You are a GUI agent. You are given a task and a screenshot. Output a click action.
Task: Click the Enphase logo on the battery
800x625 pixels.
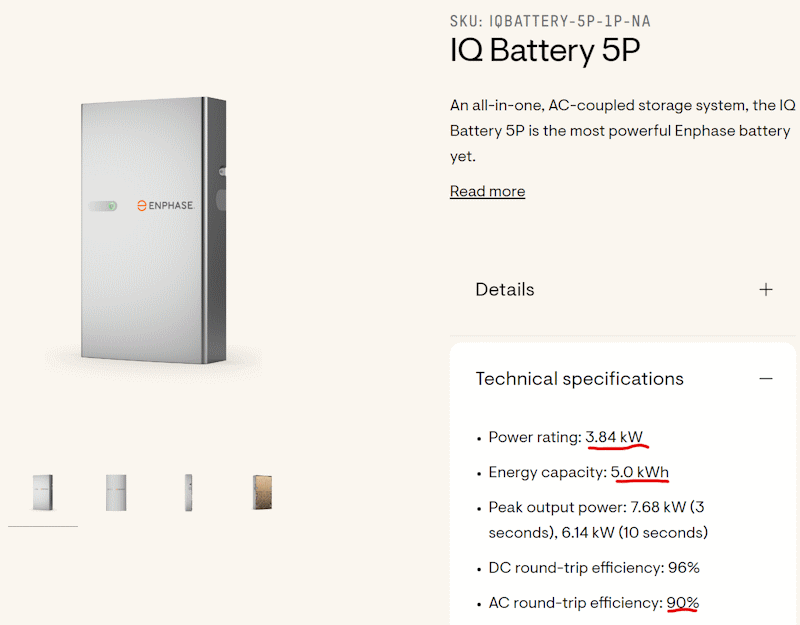pyautogui.click(x=165, y=206)
